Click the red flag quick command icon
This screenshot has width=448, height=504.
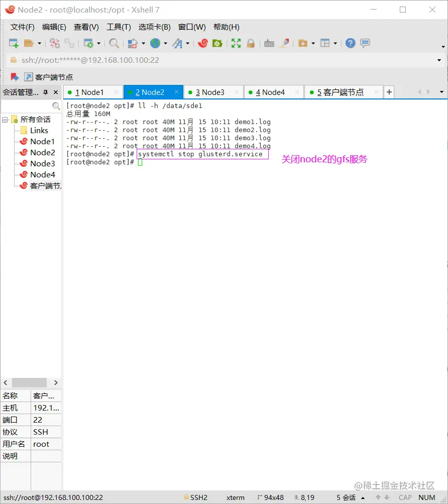click(14, 77)
